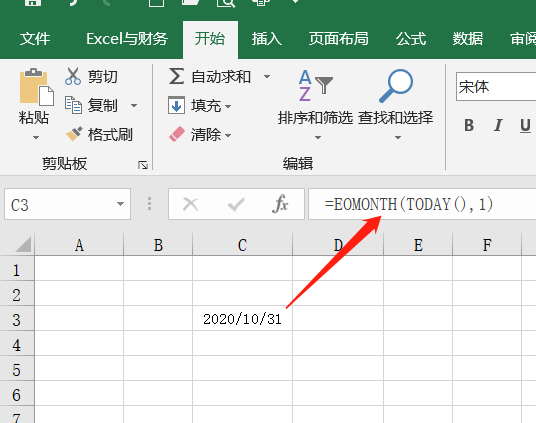The image size is (536, 423).
Task: Open the 页面布局 (Page Layout) tab
Action: [339, 39]
